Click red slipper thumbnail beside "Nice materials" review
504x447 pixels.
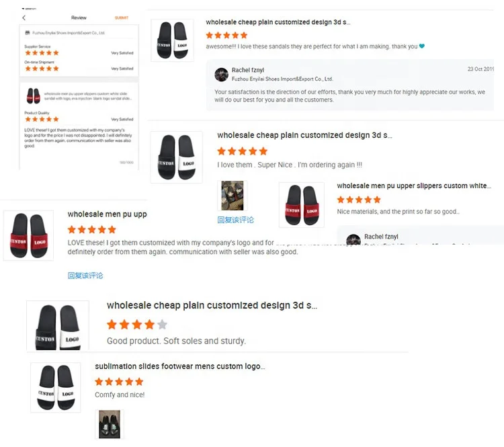pyautogui.click(x=302, y=204)
